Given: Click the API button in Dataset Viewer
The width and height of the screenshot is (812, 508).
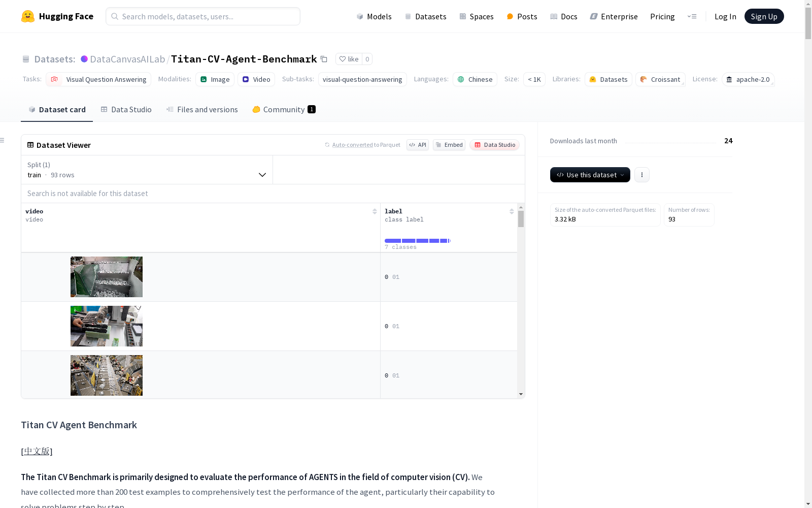Looking at the screenshot, I should [418, 145].
